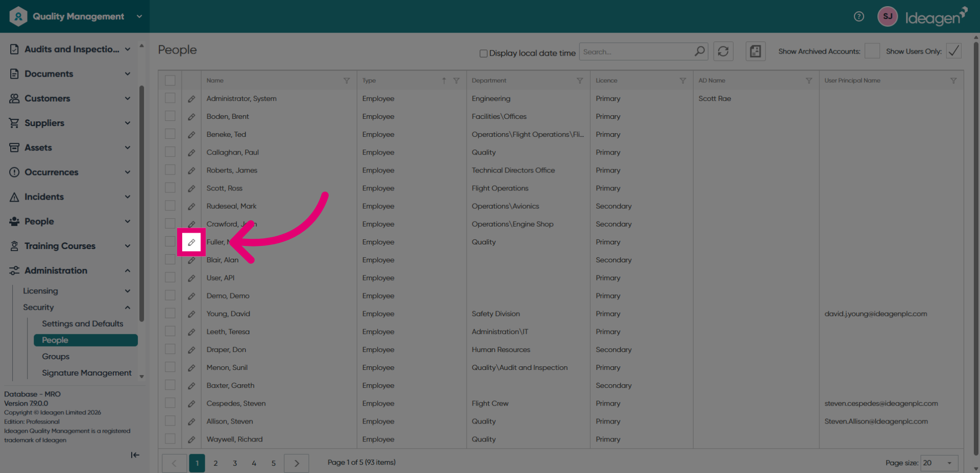Filter the Department column
The height and width of the screenshot is (473, 980).
tap(580, 81)
